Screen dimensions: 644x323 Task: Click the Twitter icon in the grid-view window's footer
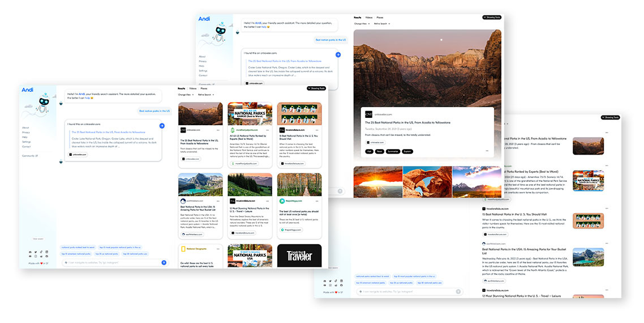[x=35, y=252]
